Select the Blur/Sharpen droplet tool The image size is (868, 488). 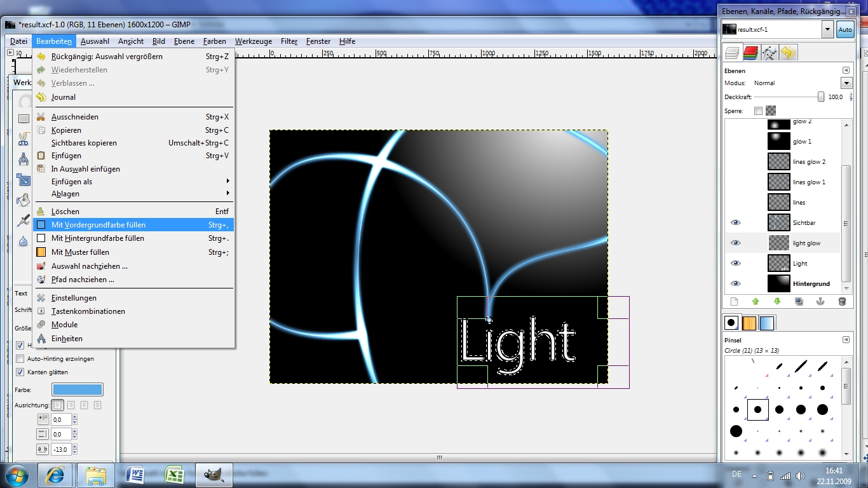point(24,241)
